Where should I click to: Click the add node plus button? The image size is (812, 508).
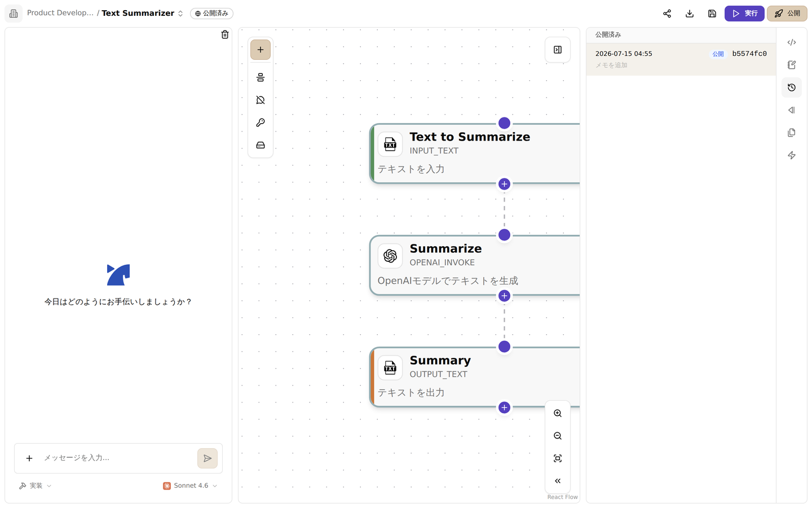tap(261, 50)
